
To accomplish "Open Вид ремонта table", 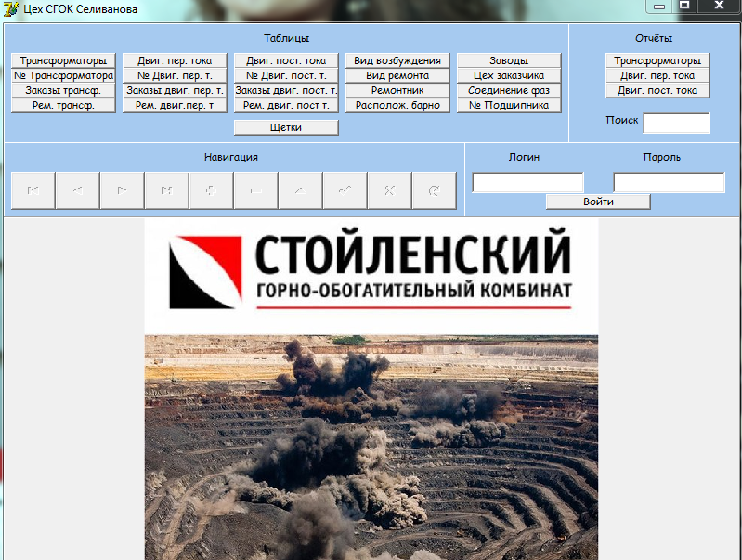I will (397, 75).
